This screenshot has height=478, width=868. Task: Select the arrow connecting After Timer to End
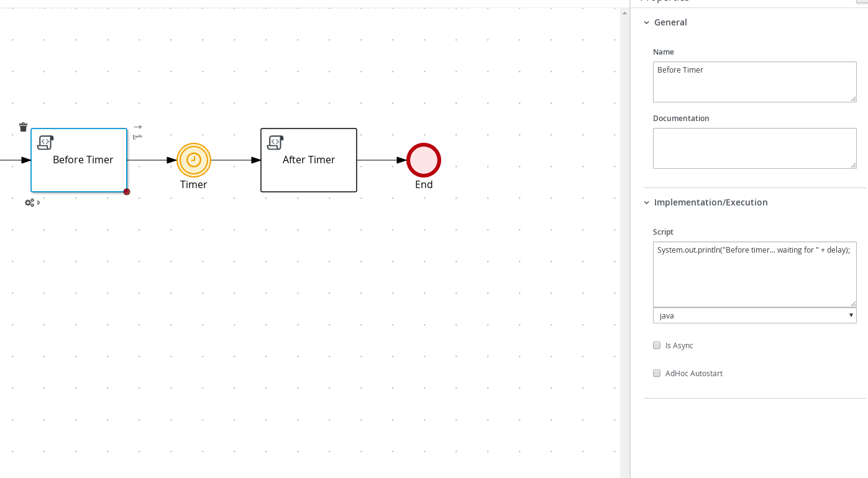click(381, 160)
